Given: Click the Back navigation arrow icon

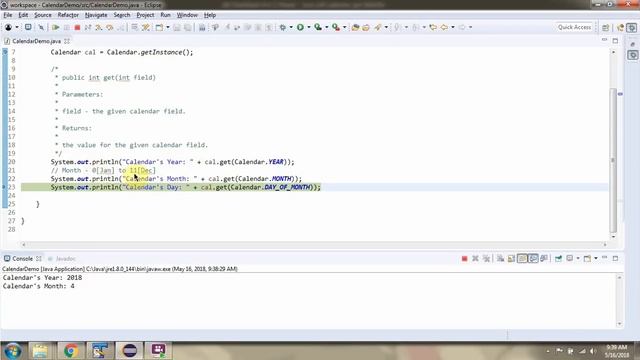Looking at the screenshot, I should tap(444, 27).
